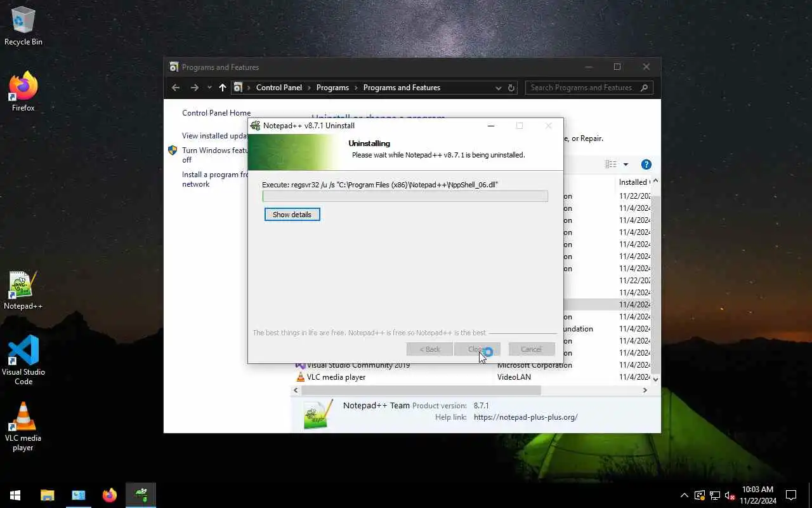Open the Action Center notifications
The width and height of the screenshot is (812, 508).
click(791, 495)
